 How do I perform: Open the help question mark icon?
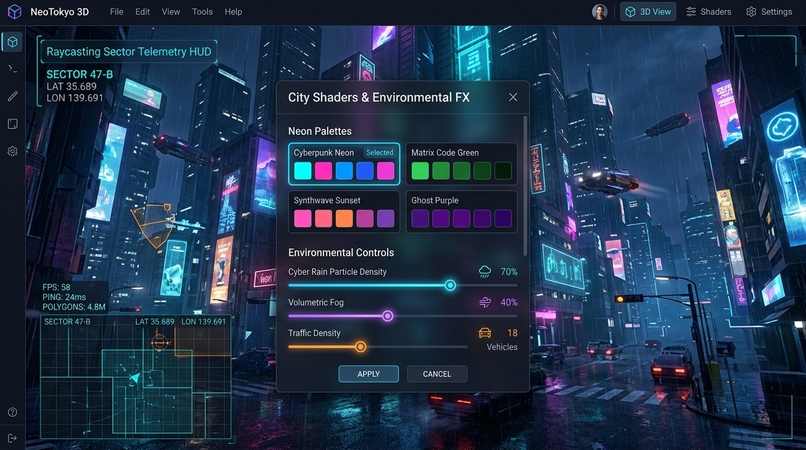pos(12,412)
